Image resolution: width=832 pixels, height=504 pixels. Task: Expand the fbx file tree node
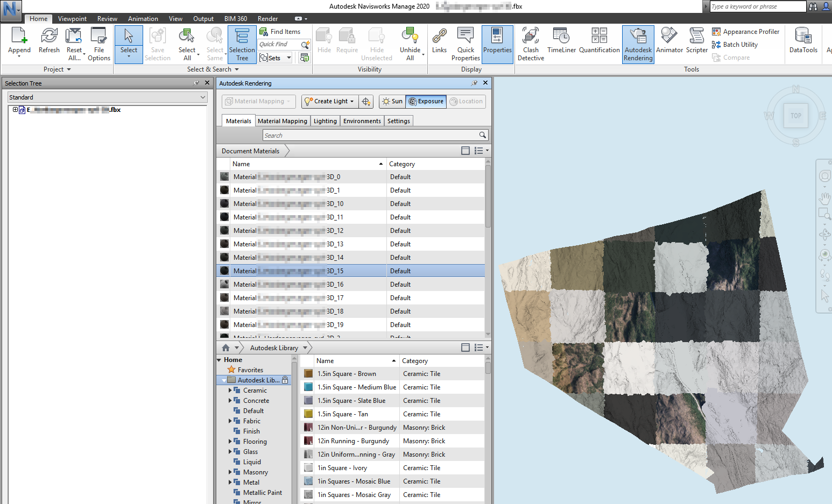(16, 110)
